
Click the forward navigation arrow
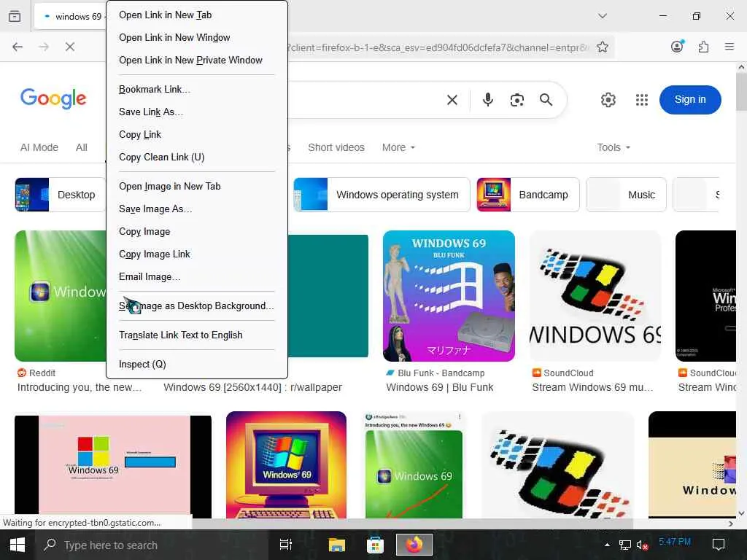click(44, 47)
